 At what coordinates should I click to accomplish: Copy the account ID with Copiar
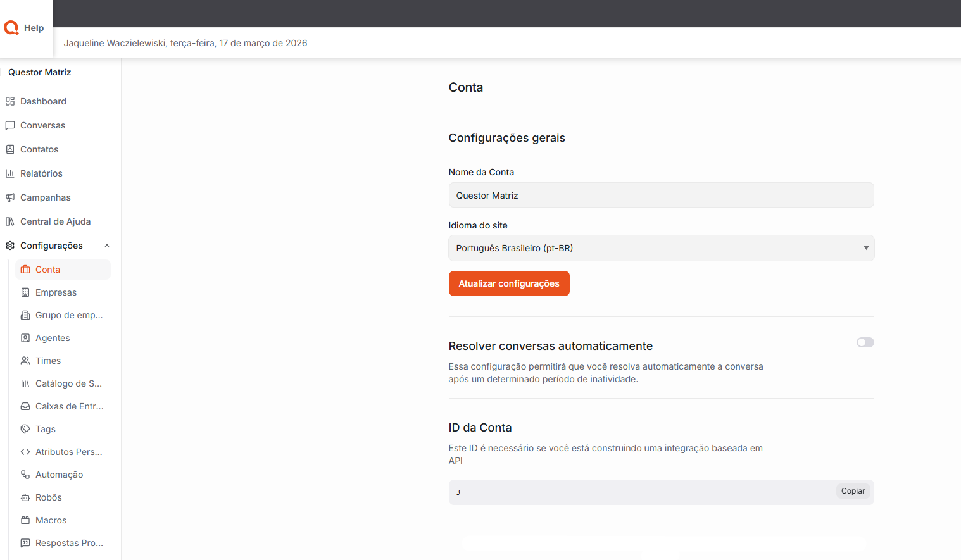[x=853, y=491]
